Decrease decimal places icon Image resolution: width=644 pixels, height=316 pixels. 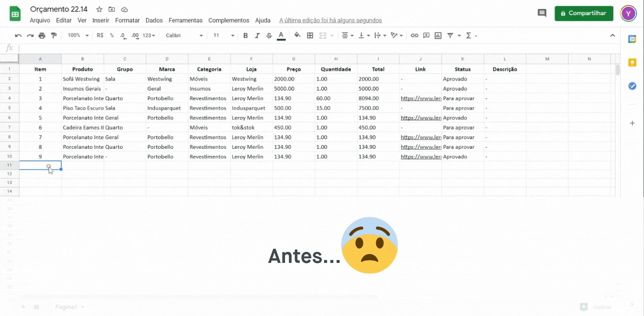coord(123,36)
